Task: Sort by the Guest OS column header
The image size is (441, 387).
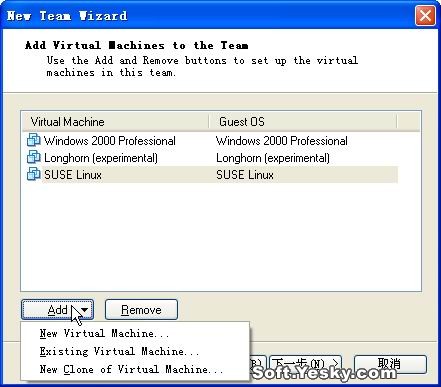Action: pyautogui.click(x=303, y=122)
